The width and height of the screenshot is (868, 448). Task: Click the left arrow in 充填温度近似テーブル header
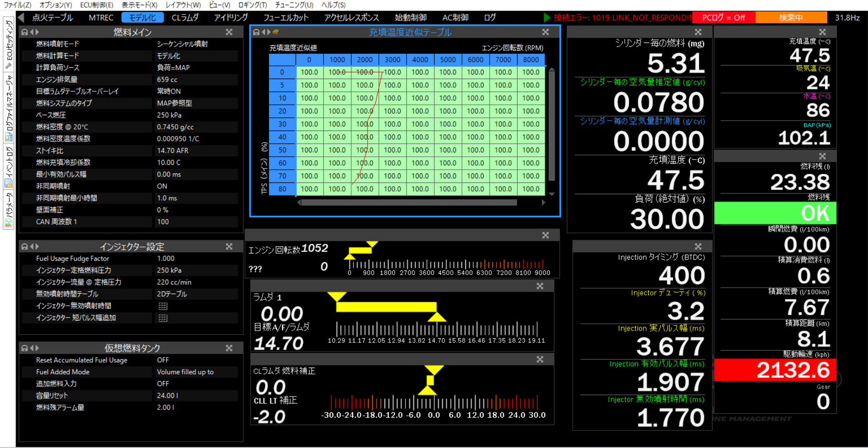263,32
